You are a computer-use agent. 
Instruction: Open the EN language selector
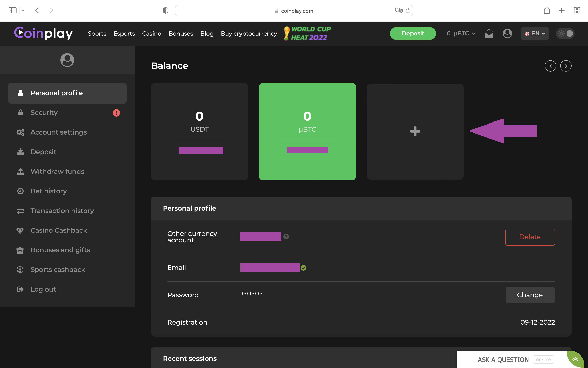pos(535,33)
